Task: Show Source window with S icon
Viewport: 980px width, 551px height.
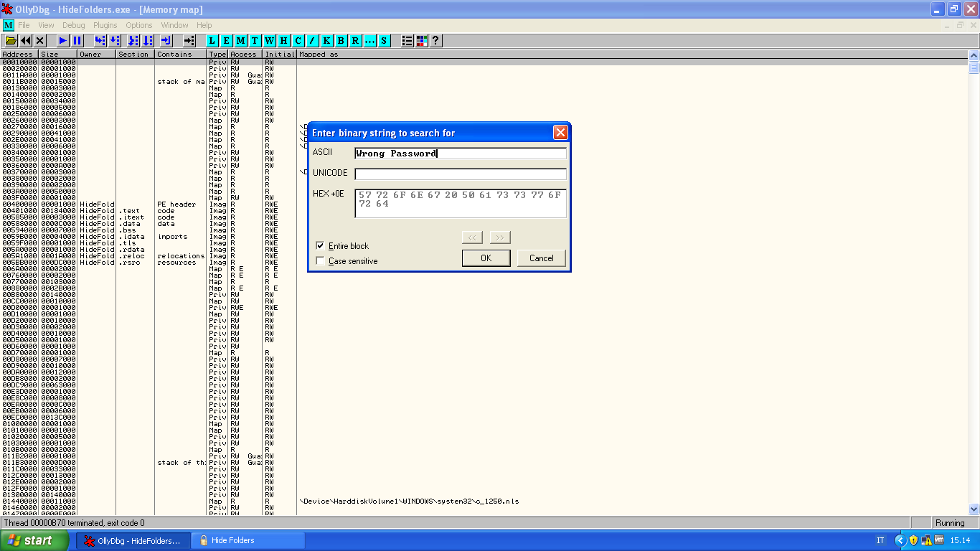Action: (385, 41)
